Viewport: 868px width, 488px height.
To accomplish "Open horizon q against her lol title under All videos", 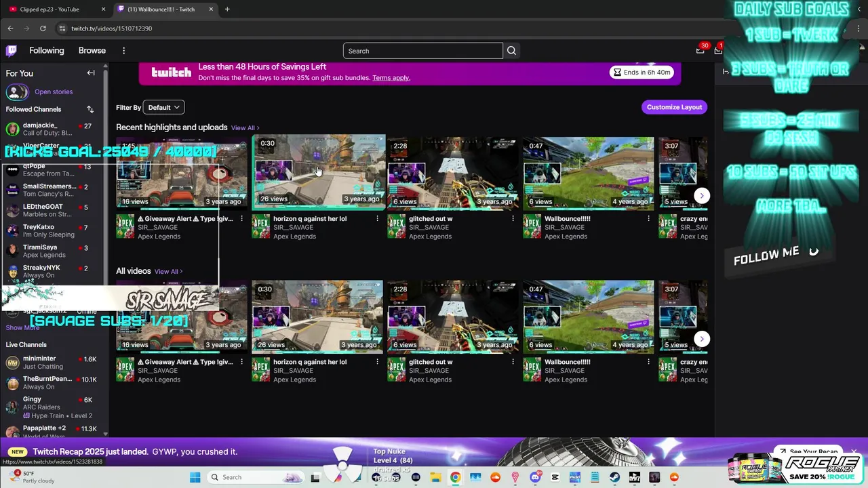I will coord(310,362).
